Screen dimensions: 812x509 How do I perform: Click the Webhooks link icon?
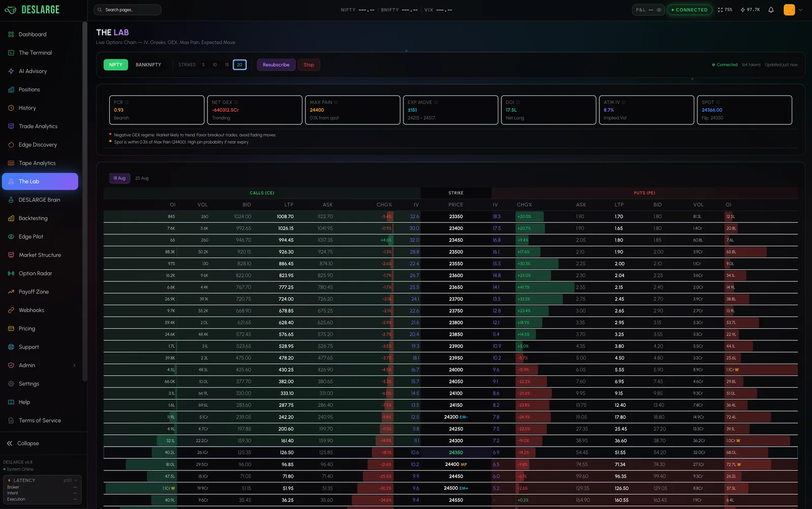tap(11, 310)
